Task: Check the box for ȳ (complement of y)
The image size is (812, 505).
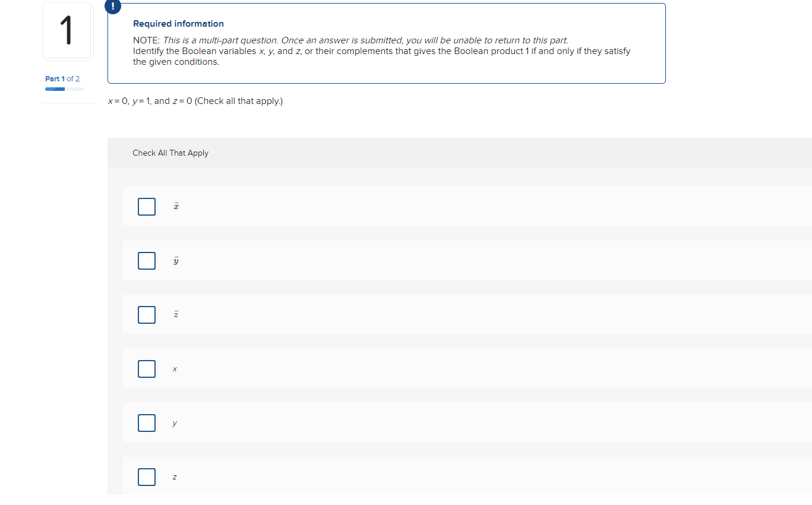Action: click(x=146, y=260)
